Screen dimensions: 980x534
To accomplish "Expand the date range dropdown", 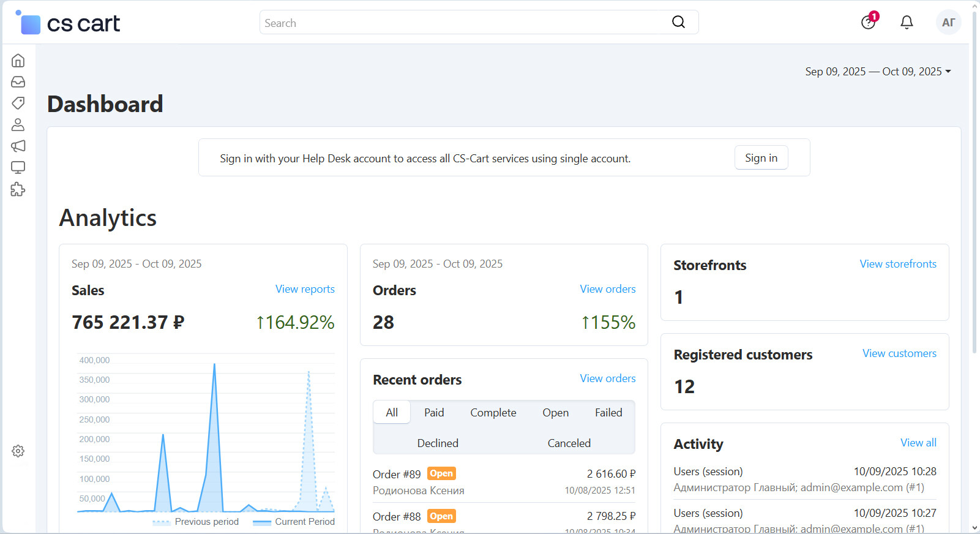I will 878,72.
